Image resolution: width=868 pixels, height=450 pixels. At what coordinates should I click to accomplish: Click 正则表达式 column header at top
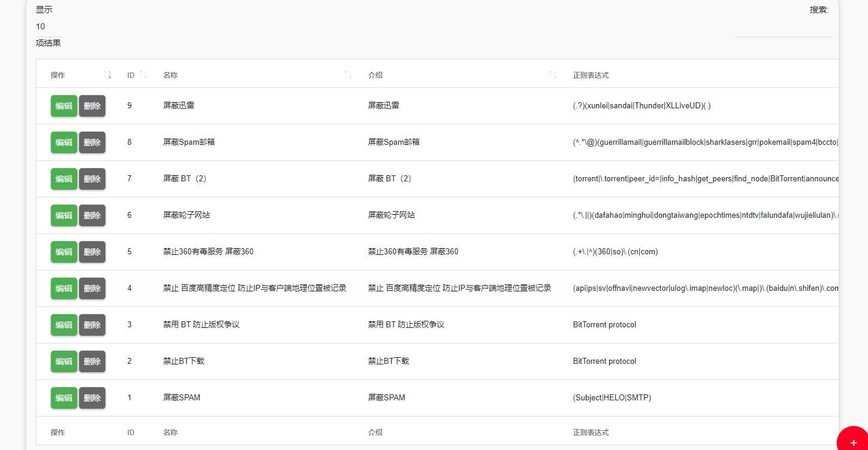(x=591, y=75)
